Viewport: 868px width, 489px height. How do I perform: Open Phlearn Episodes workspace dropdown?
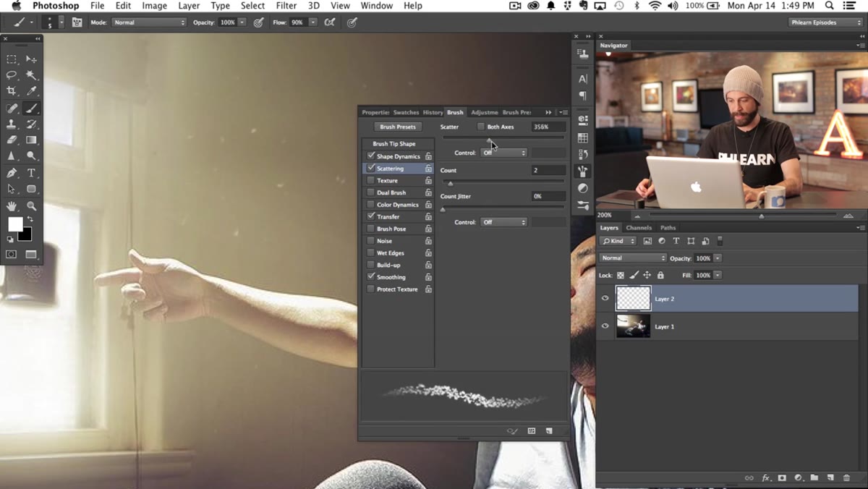(x=825, y=22)
